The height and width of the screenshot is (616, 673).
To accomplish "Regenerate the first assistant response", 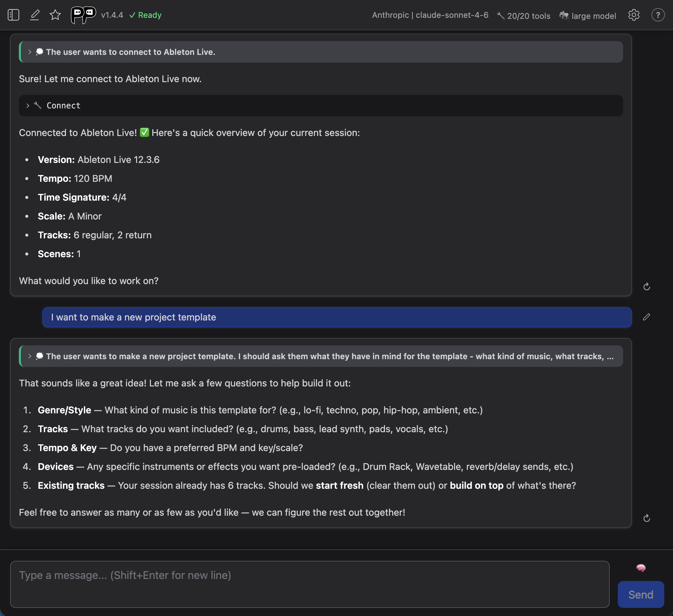I will coord(646,286).
